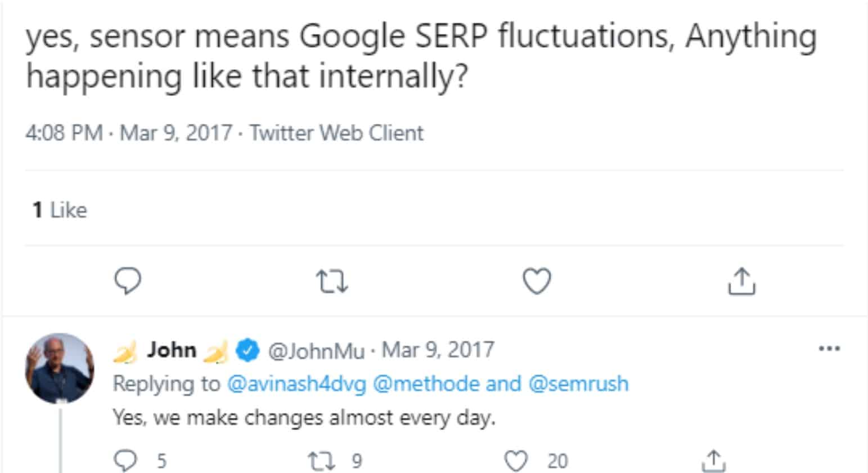Open the @semrush mention link

coord(578,384)
